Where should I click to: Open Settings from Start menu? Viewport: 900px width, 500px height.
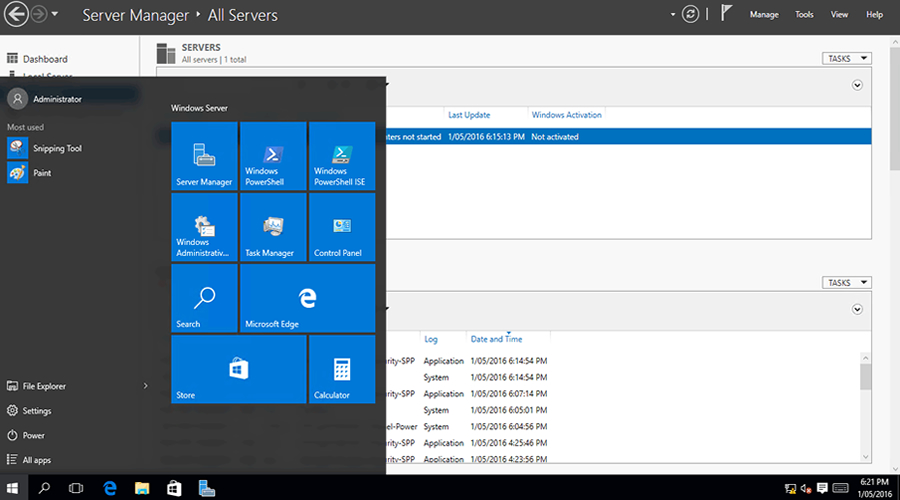29,411
